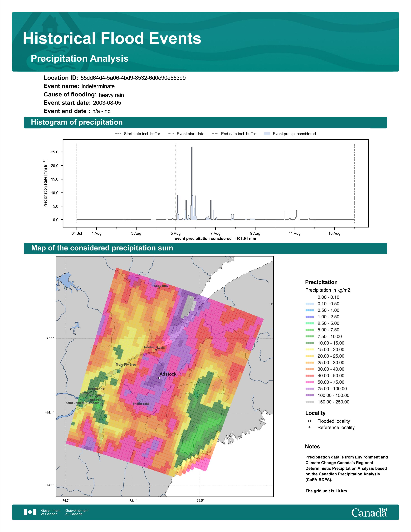The height and width of the screenshot is (532, 411).
Task: Click the Canadian flag icon in footer
Action: [x=30, y=512]
